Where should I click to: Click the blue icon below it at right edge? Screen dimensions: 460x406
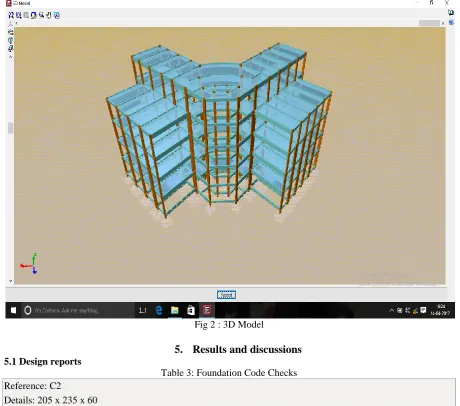pyautogui.click(x=451, y=22)
